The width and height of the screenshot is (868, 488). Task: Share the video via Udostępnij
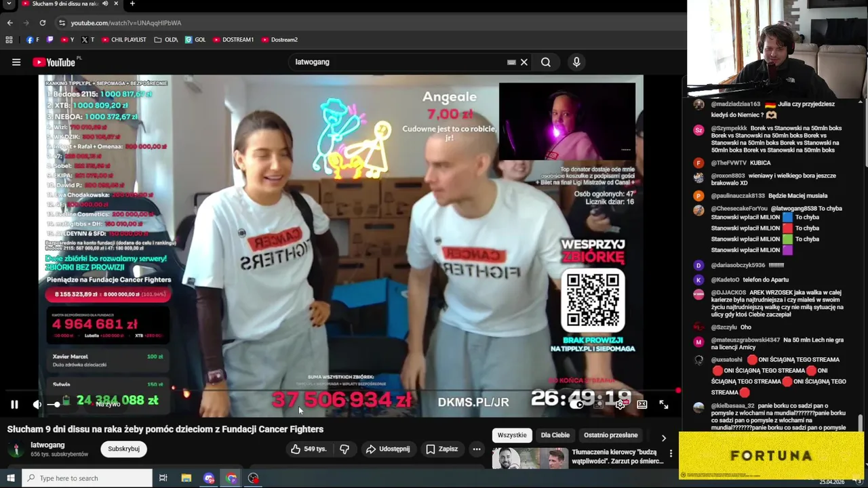click(388, 449)
